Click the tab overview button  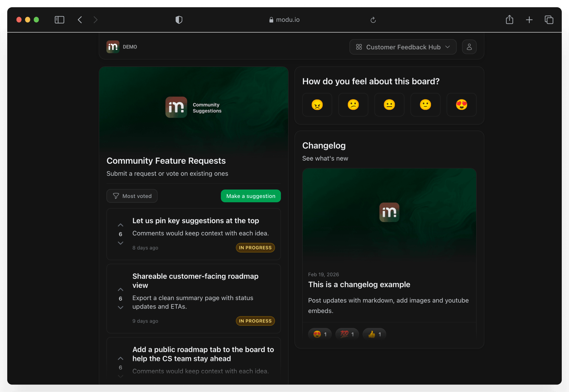point(549,20)
